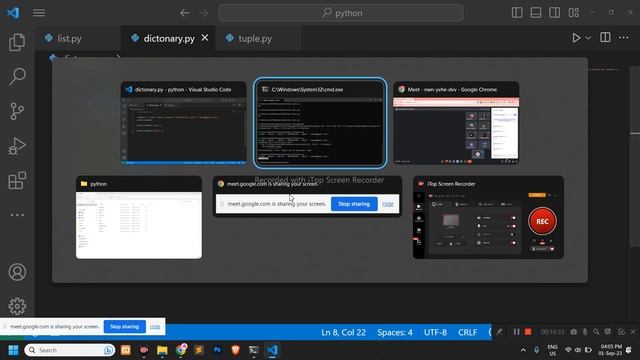Open Google Chrome from the taskbar
This screenshot has width=640, height=360.
[x=181, y=350]
